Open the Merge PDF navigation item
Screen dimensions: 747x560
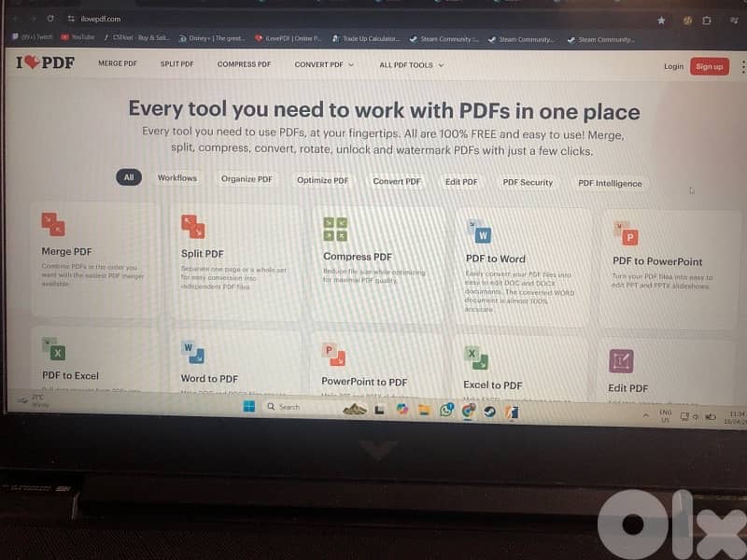click(117, 63)
